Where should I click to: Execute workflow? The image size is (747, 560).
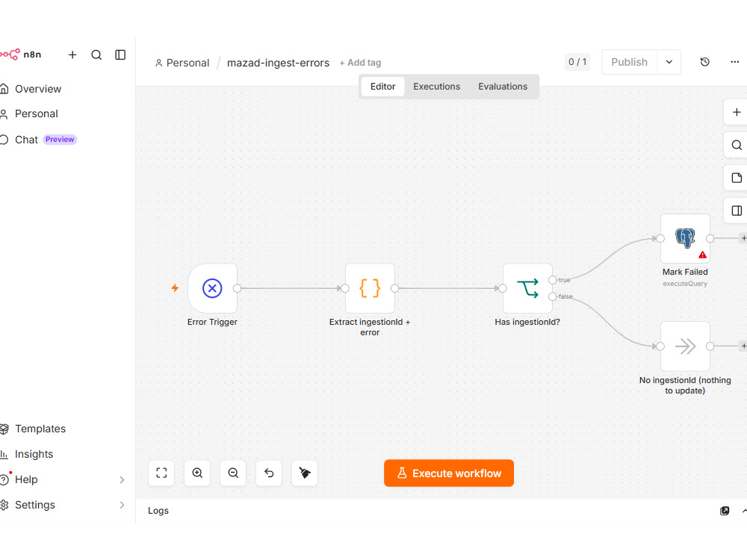pyautogui.click(x=449, y=473)
